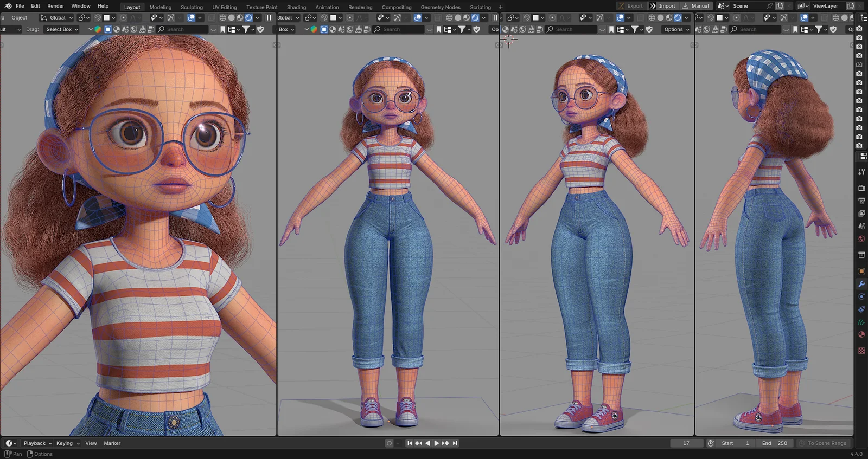This screenshot has width=868, height=459.
Task: Open the Select Box drag dropdown
Action: pyautogui.click(x=62, y=29)
